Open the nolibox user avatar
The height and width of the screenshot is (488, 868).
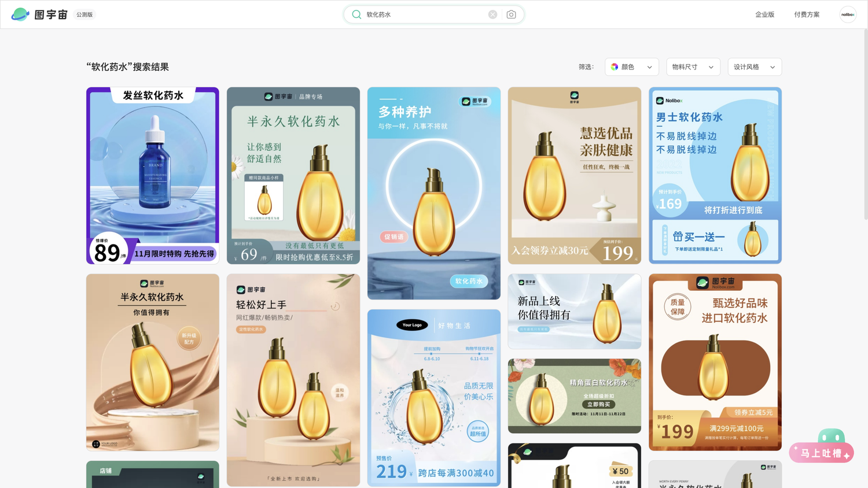click(848, 14)
